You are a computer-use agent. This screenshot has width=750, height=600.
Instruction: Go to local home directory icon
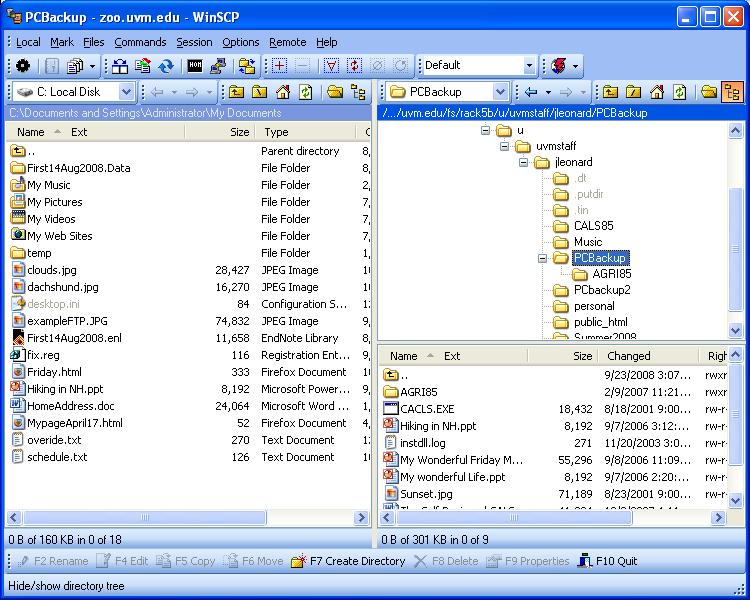(x=283, y=91)
